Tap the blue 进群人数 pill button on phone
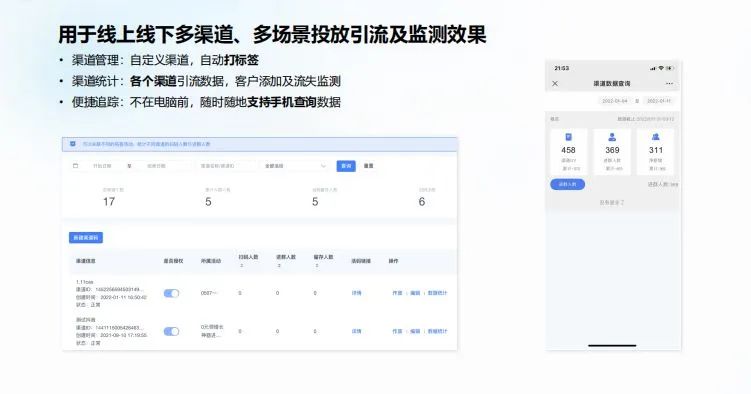This screenshot has height=394, width=751. pyautogui.click(x=567, y=184)
